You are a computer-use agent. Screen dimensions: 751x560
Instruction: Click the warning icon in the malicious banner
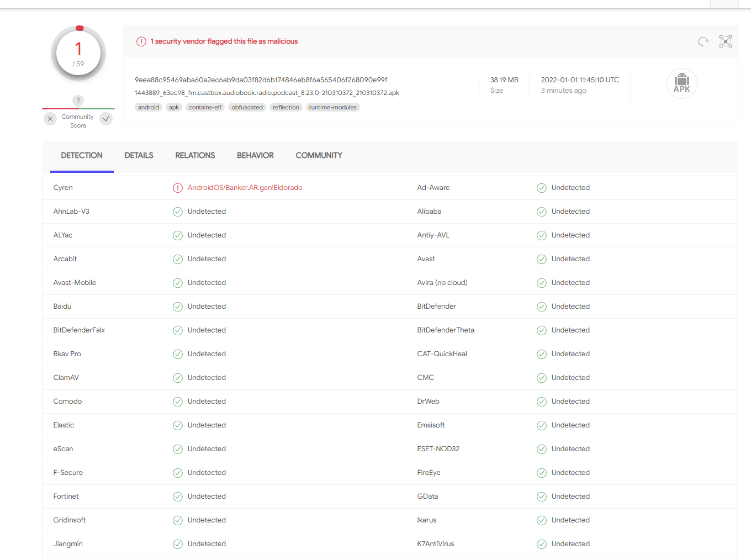[x=141, y=41]
